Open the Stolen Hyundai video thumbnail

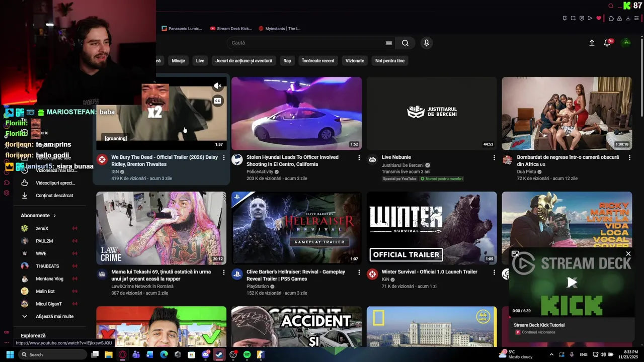pyautogui.click(x=296, y=113)
